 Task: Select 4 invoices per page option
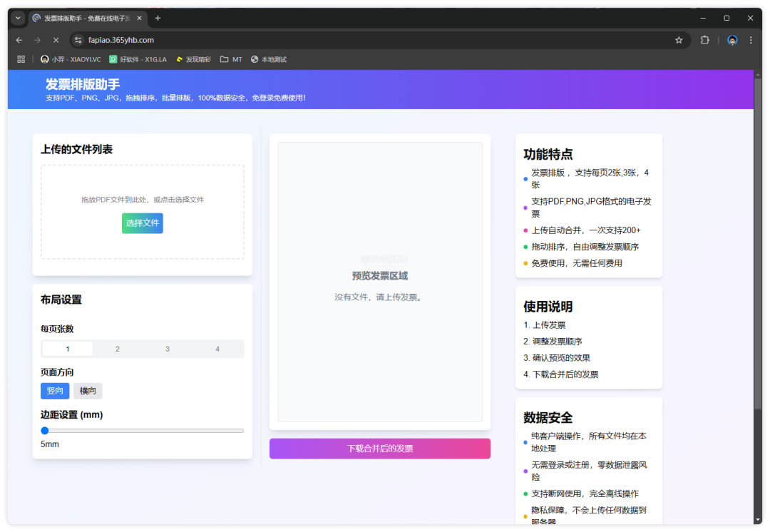point(217,349)
